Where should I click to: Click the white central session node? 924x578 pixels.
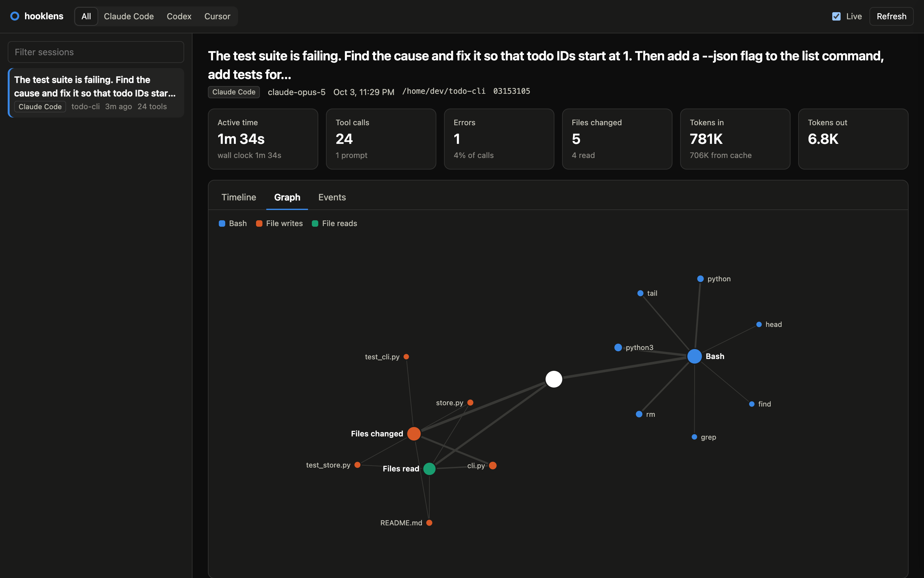(x=554, y=379)
